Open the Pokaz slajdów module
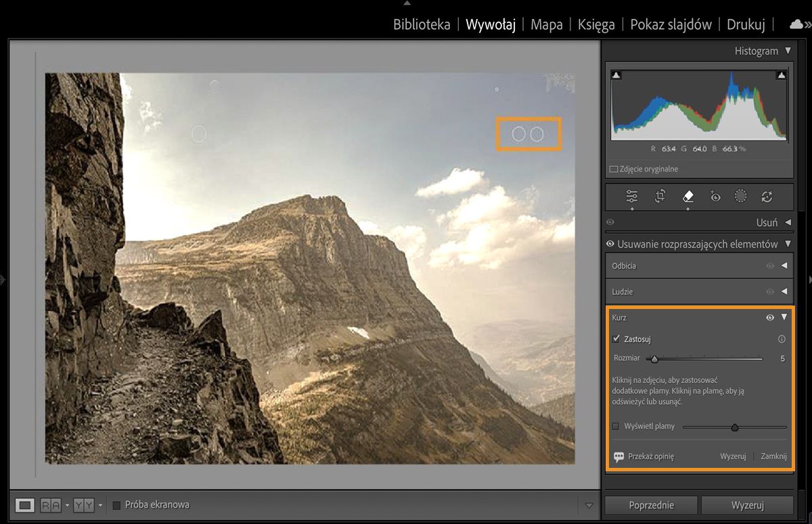Image resolution: width=812 pixels, height=524 pixels. (x=671, y=24)
